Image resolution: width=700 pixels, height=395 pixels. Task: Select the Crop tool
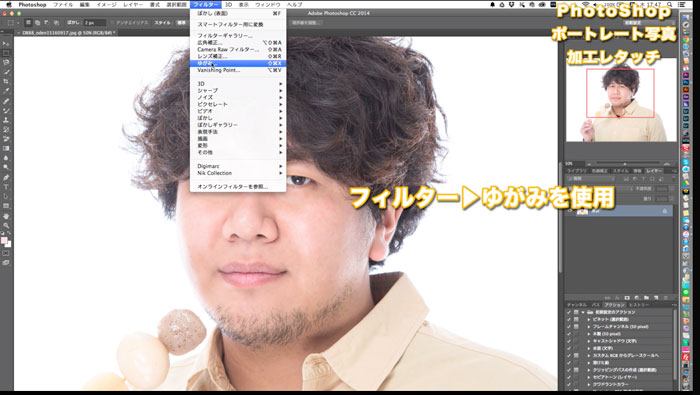[6, 82]
